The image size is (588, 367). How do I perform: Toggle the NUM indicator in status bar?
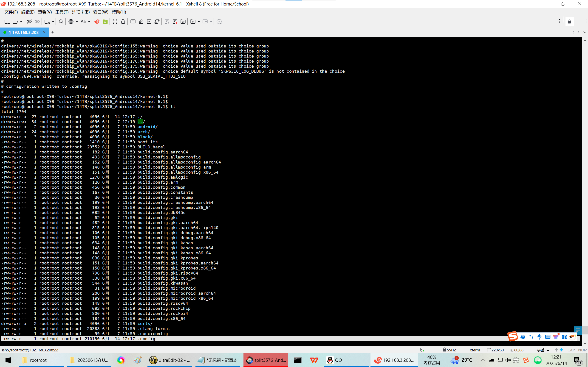[x=582, y=350]
